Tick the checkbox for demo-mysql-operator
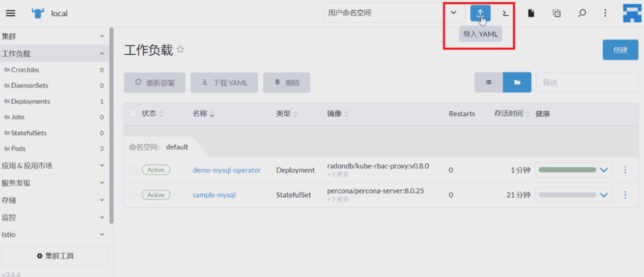 point(133,170)
